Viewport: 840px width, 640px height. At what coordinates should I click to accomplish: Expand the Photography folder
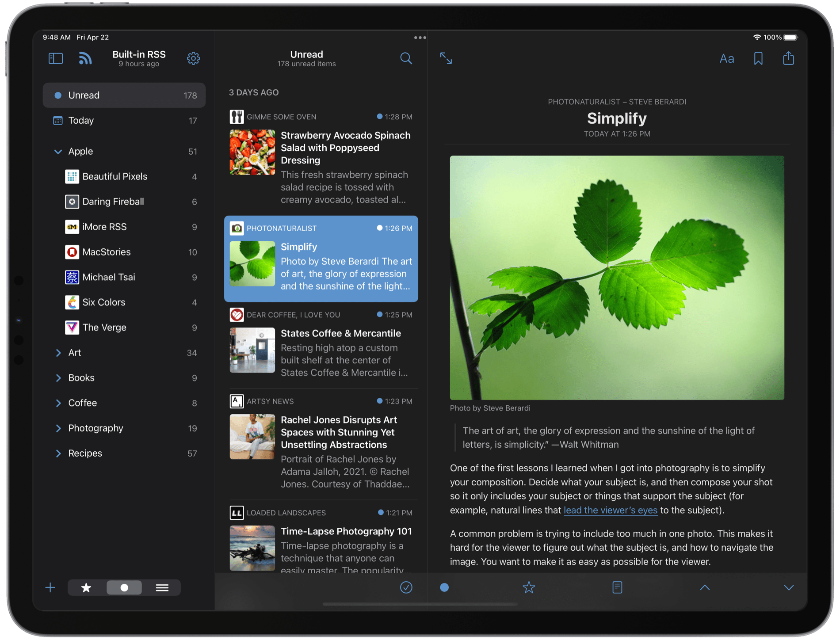point(58,428)
